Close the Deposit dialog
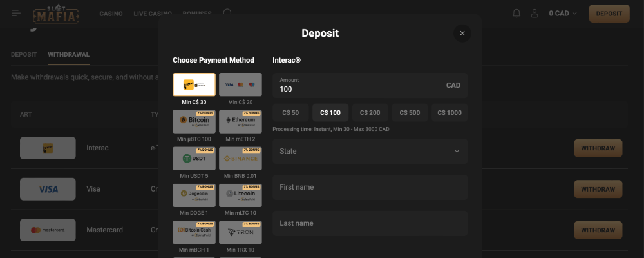Image resolution: width=644 pixels, height=258 pixels. [462, 34]
